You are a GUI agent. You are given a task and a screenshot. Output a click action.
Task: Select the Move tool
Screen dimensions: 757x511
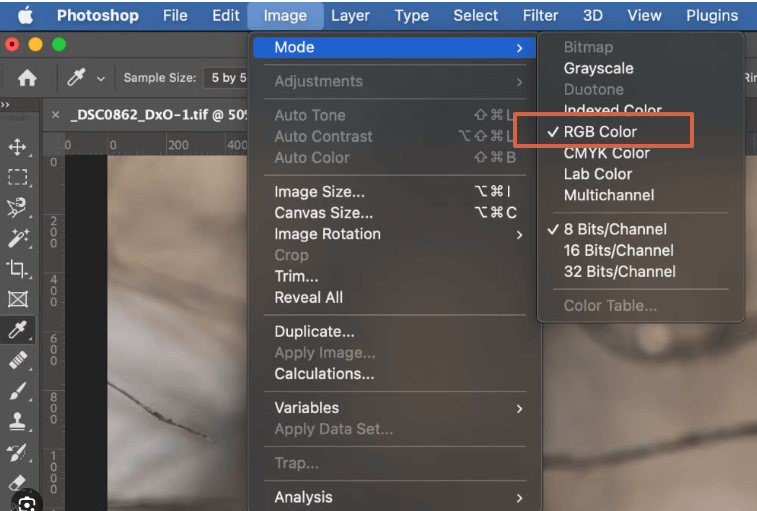(x=17, y=147)
